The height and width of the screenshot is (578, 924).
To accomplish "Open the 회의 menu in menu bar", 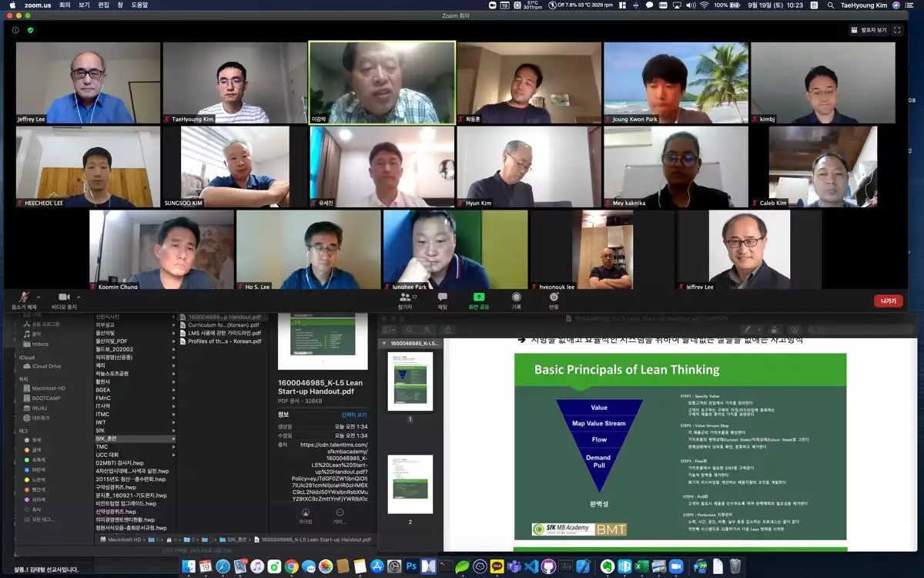I will pyautogui.click(x=65, y=5).
